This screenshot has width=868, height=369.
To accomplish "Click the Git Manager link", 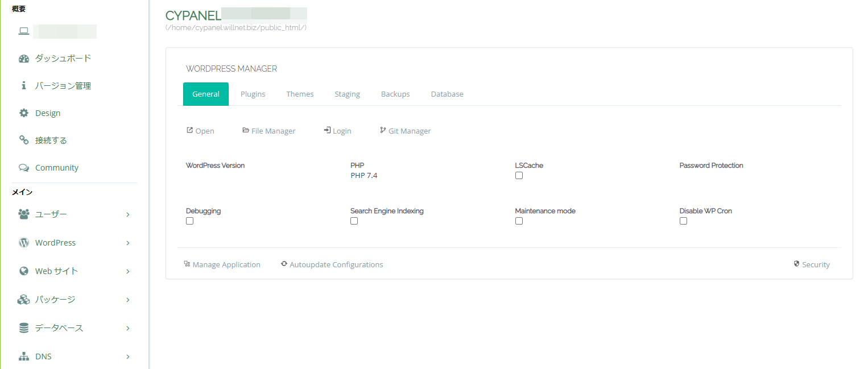I will (x=405, y=131).
